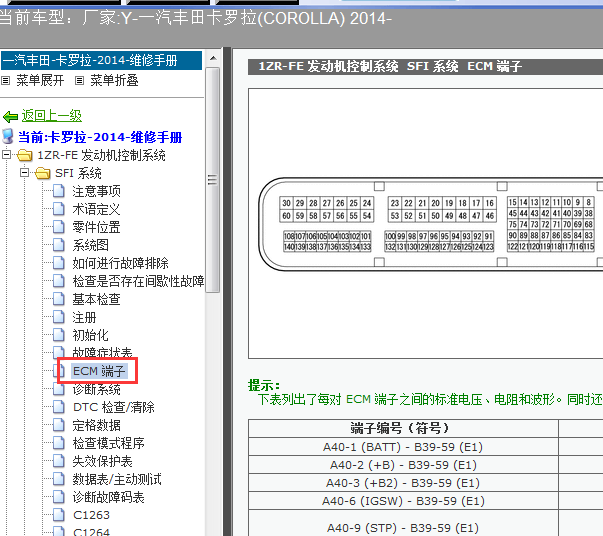Click the page icon next to 诊断故障码表
Image resolution: width=603 pixels, height=536 pixels.
tap(58, 497)
